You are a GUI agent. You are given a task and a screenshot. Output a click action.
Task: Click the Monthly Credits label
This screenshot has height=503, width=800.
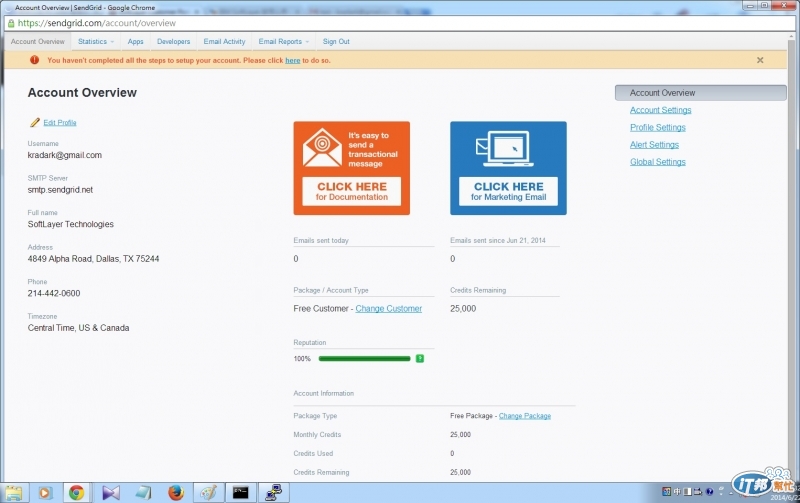click(x=317, y=435)
